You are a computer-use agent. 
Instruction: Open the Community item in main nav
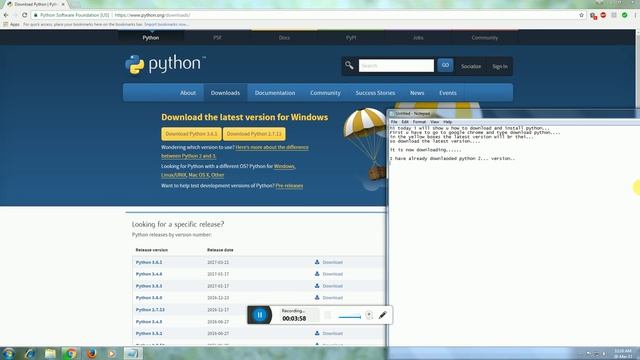coord(325,93)
